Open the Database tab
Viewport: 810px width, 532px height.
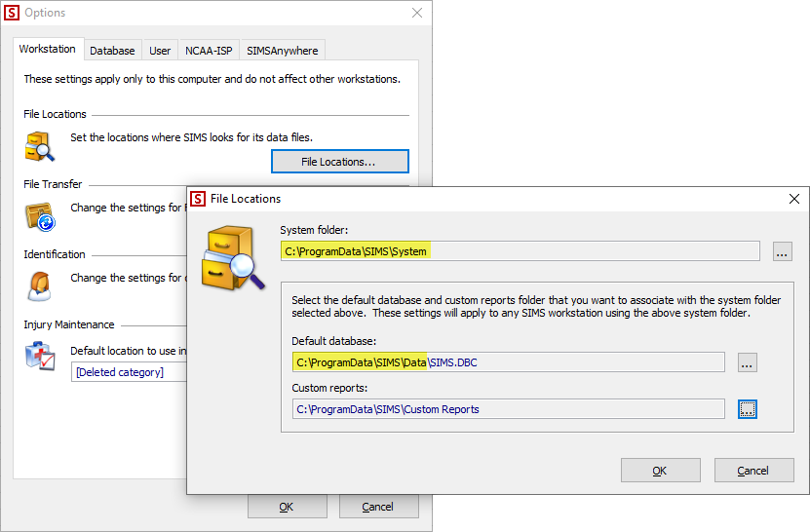coord(112,51)
